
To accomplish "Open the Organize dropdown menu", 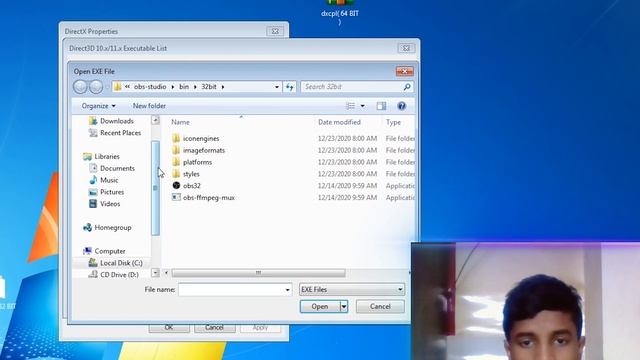I will tap(98, 106).
